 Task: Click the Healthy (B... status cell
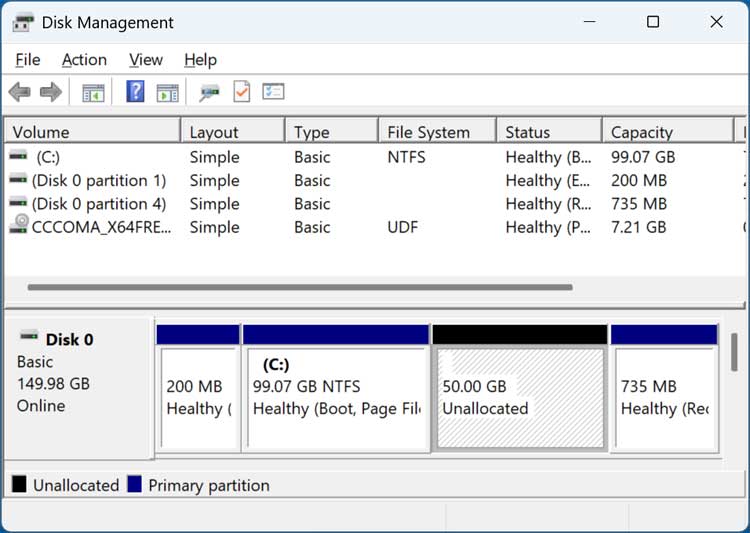pyautogui.click(x=548, y=157)
